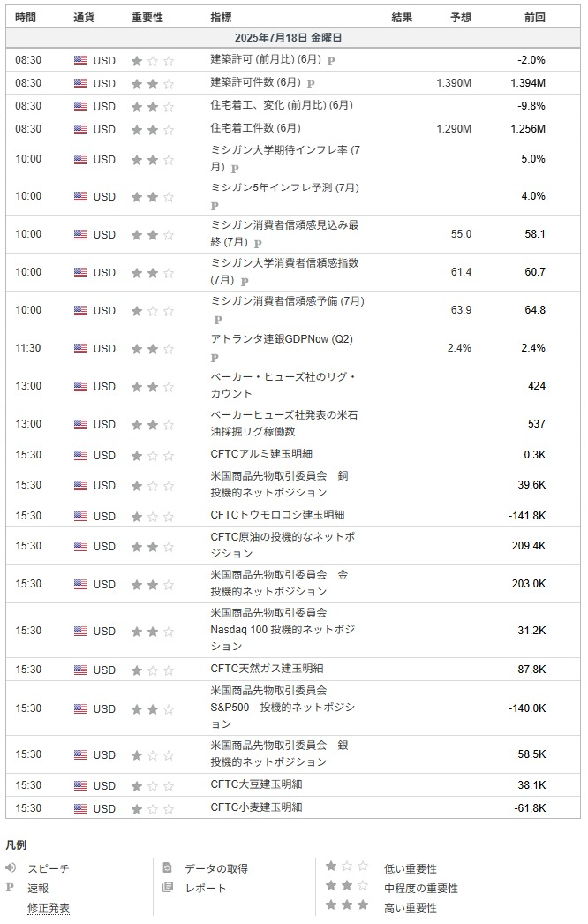588x924 pixels.
Task: Click the データの取得 icon in legend
Action: [168, 867]
